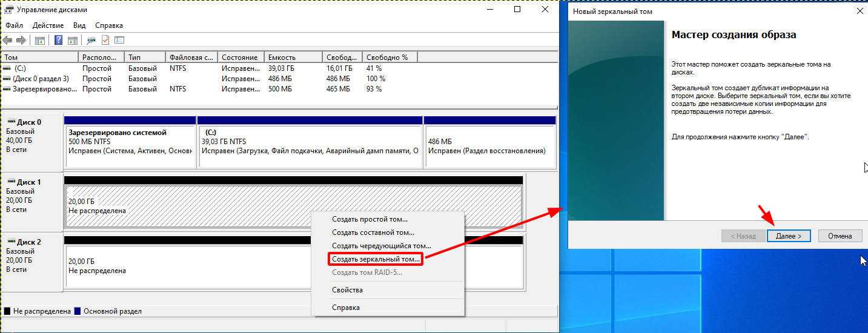
Task: Open the Вид menu
Action: pos(79,25)
